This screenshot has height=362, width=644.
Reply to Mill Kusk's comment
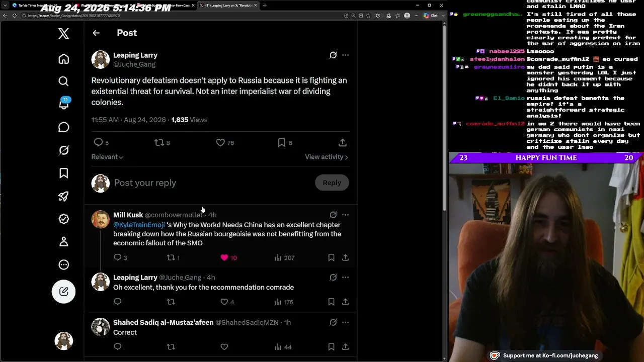(118, 257)
